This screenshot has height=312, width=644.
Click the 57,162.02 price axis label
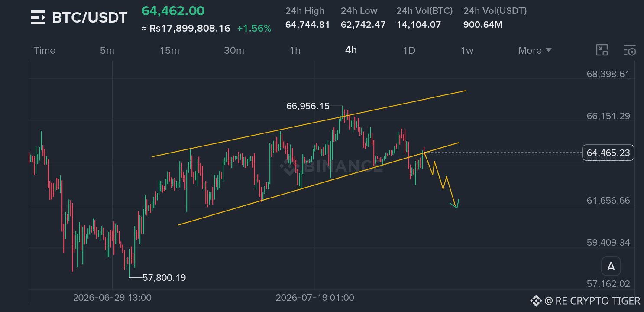[608, 284]
